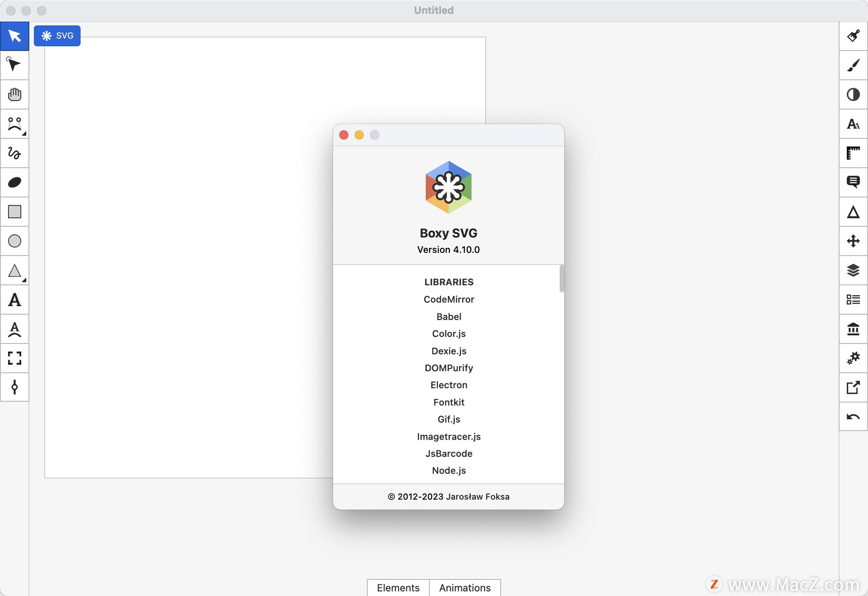Viewport: 868px width, 596px height.
Task: Open the Export panel
Action: click(x=853, y=388)
